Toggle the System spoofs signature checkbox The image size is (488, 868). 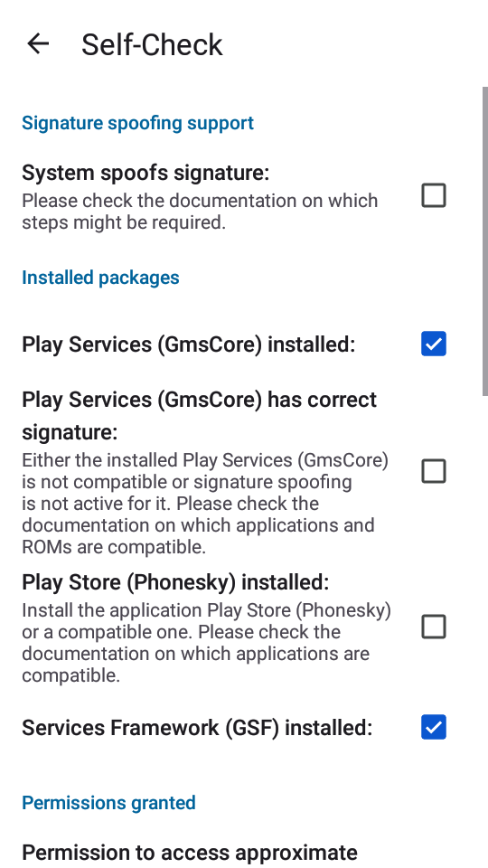(433, 195)
